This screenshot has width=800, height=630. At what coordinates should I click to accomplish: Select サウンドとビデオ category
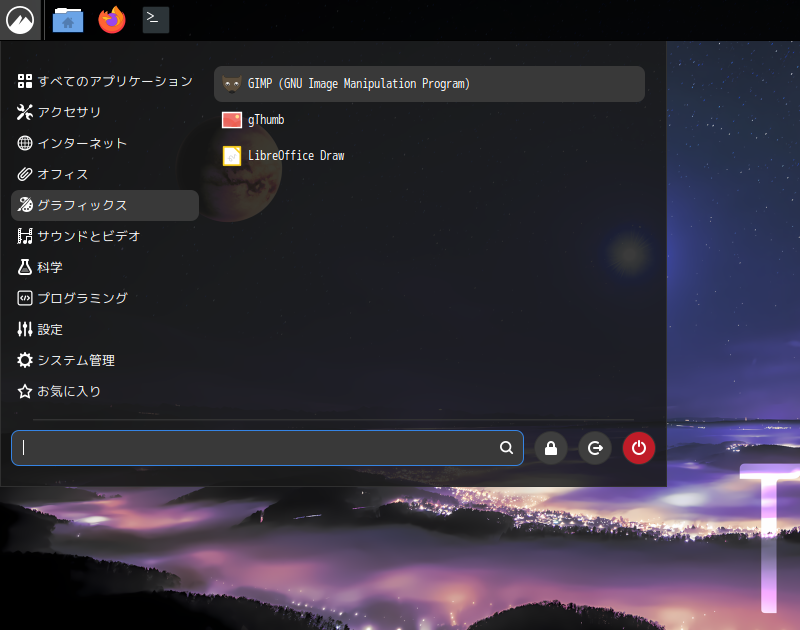point(105,236)
